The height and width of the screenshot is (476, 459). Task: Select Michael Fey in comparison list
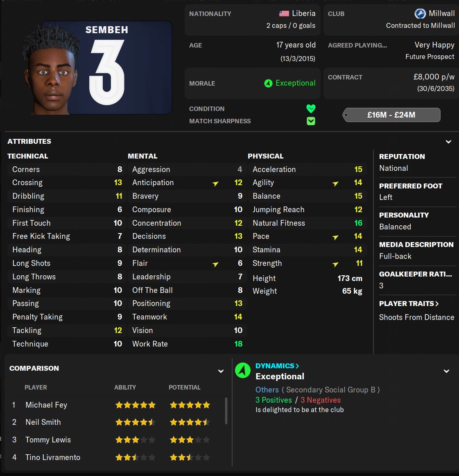[x=46, y=405]
